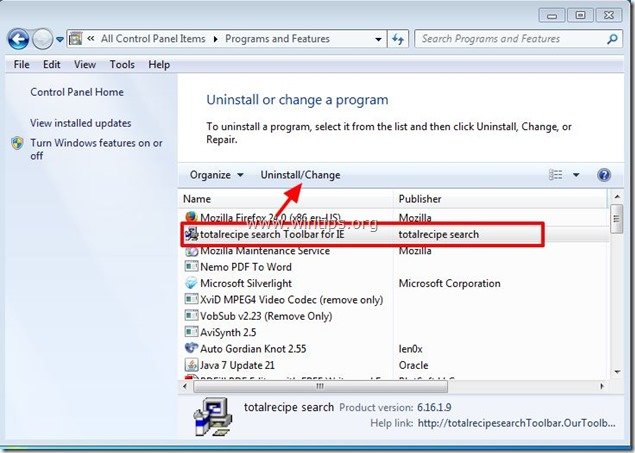The image size is (635, 453).
Task: Open the Help menu
Action: [x=159, y=65]
